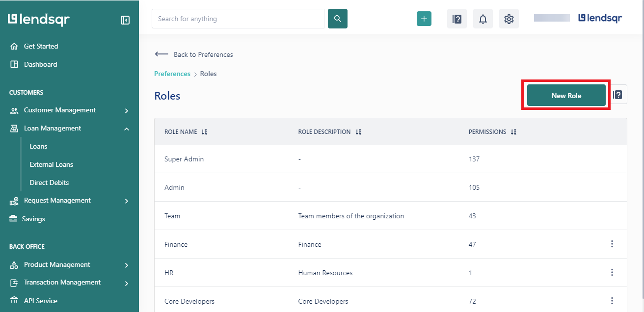
Task: Click the back arrow to Preferences
Action: (161, 54)
